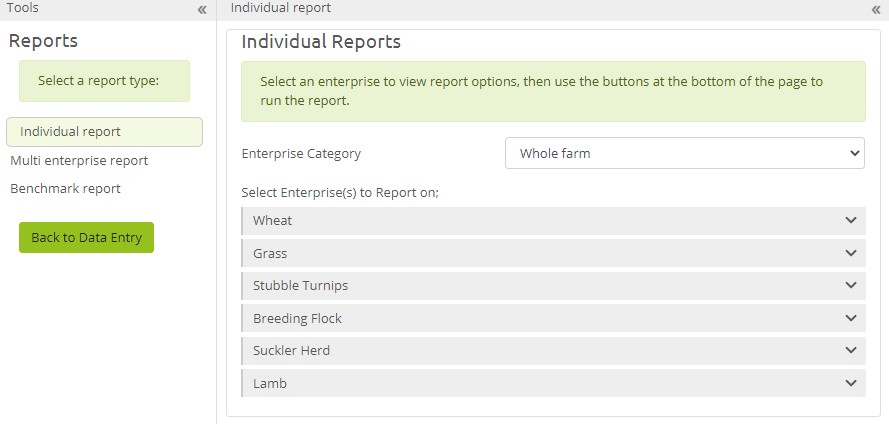Click the Stubble Turnips row label
The image size is (889, 424).
pos(300,286)
